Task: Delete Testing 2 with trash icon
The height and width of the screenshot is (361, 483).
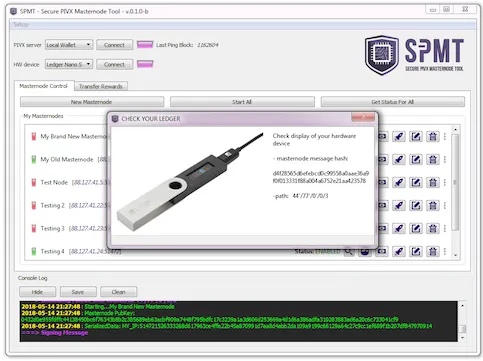Action: pos(433,205)
